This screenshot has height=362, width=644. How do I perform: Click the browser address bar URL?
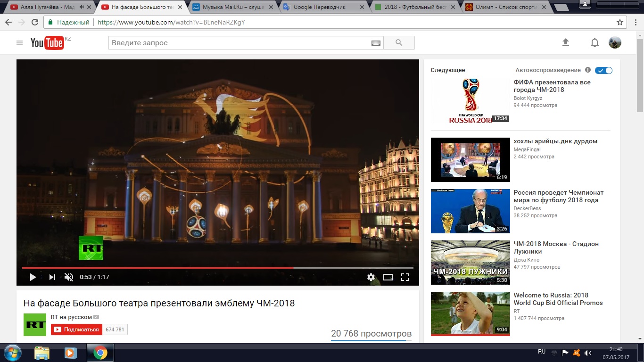click(171, 22)
